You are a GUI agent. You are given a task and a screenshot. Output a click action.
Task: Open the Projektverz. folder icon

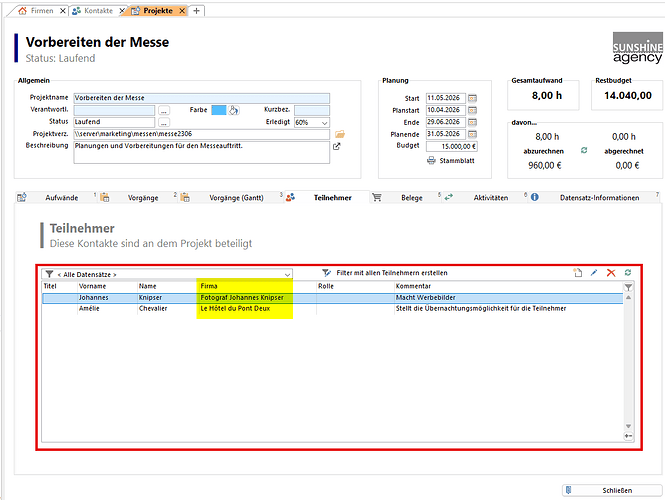340,134
